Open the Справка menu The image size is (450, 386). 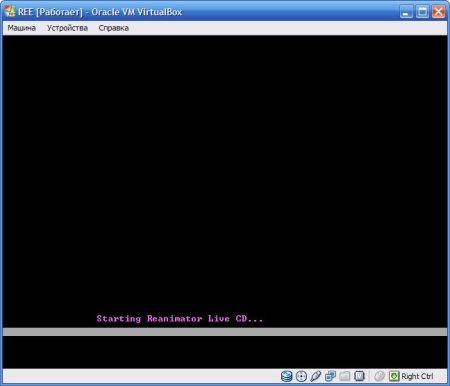point(114,28)
